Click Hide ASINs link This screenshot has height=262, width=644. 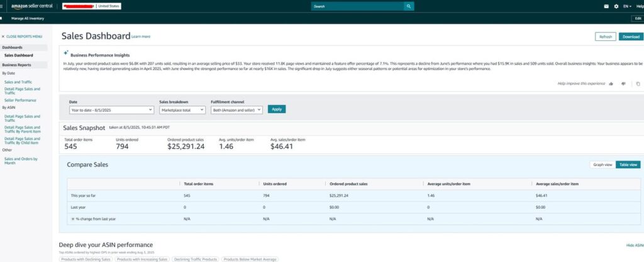pyautogui.click(x=635, y=245)
